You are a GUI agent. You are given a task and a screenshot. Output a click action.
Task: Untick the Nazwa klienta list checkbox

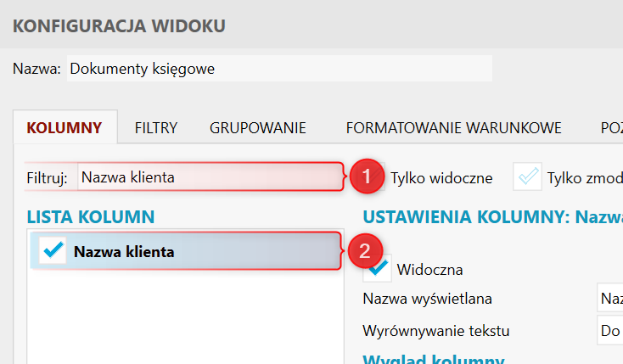53,251
